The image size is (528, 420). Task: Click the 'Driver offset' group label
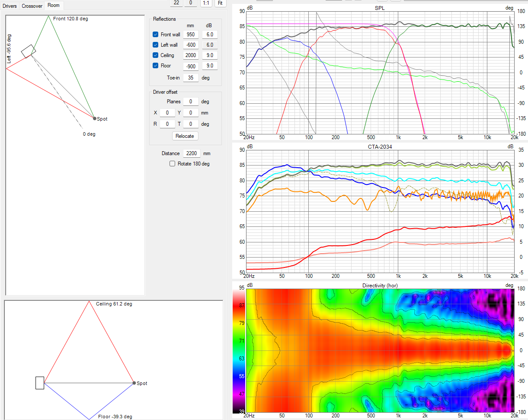pyautogui.click(x=165, y=92)
